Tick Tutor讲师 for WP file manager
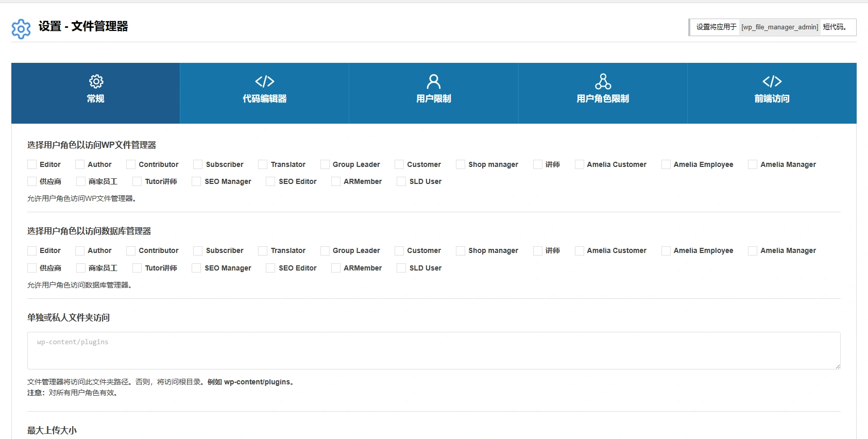This screenshot has height=439, width=868. (x=137, y=181)
